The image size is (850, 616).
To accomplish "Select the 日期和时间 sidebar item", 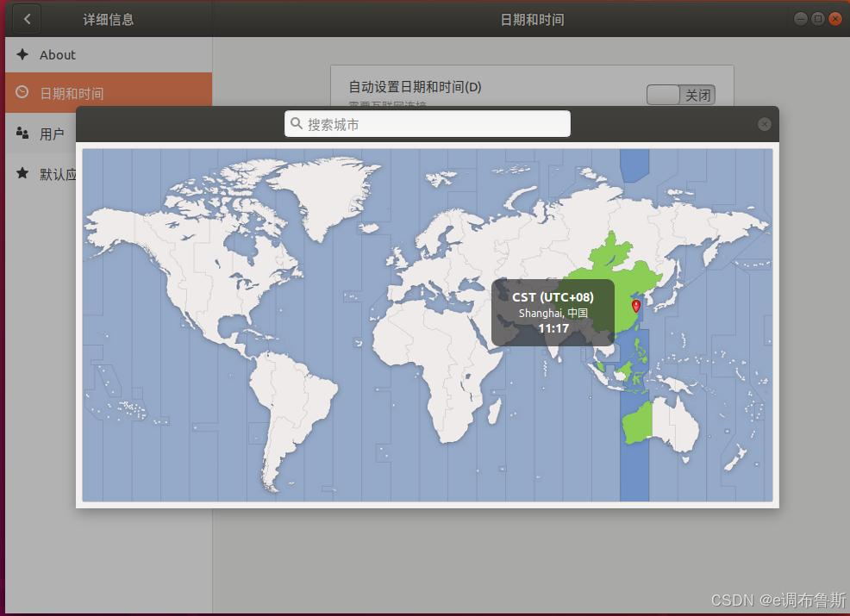I will click(109, 93).
